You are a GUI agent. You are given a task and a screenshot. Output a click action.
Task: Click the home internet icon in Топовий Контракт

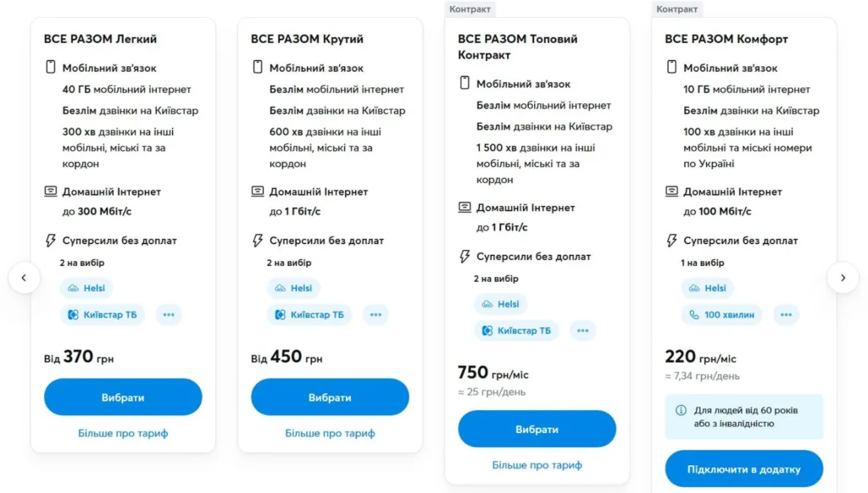[x=463, y=208]
